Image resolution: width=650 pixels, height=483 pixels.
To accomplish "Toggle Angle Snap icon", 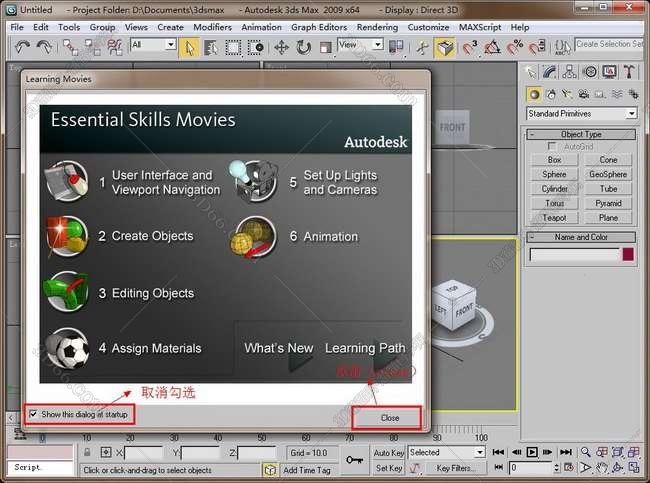I will coord(492,47).
